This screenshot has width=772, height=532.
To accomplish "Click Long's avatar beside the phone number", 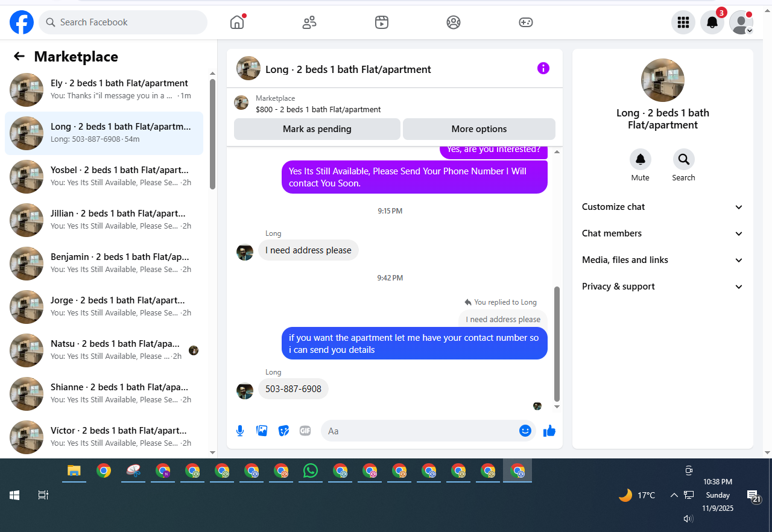I will click(245, 390).
